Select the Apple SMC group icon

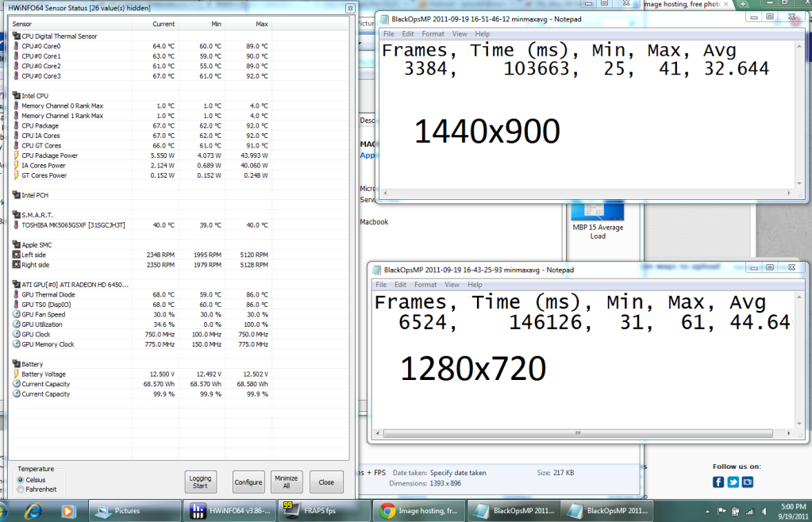click(16, 244)
